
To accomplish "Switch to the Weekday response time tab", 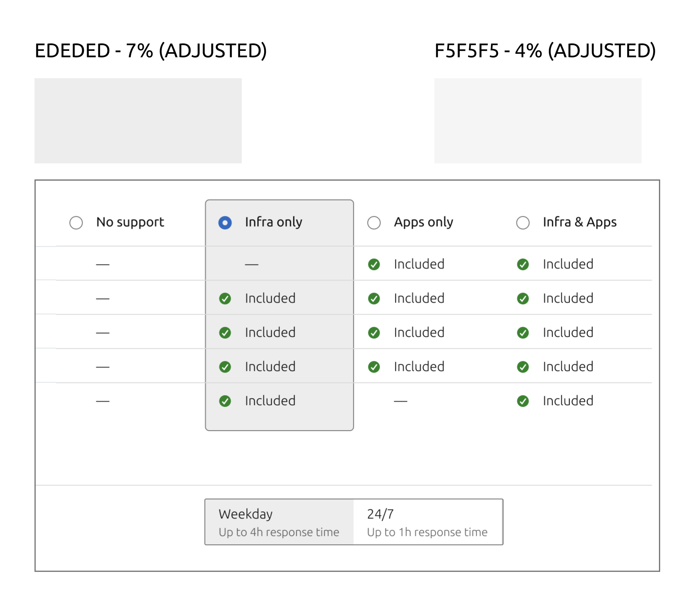I will point(279,522).
